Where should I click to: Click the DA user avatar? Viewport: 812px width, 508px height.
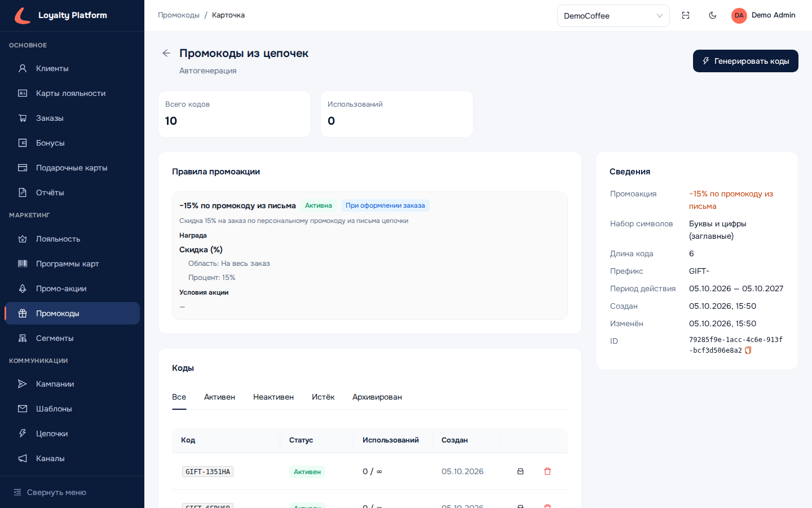(739, 15)
